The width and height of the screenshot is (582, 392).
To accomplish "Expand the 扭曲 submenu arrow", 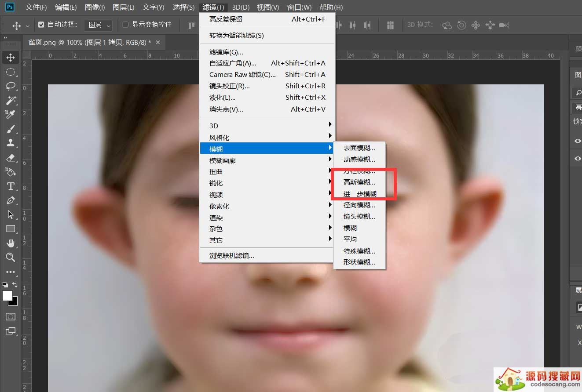I will click(x=330, y=171).
